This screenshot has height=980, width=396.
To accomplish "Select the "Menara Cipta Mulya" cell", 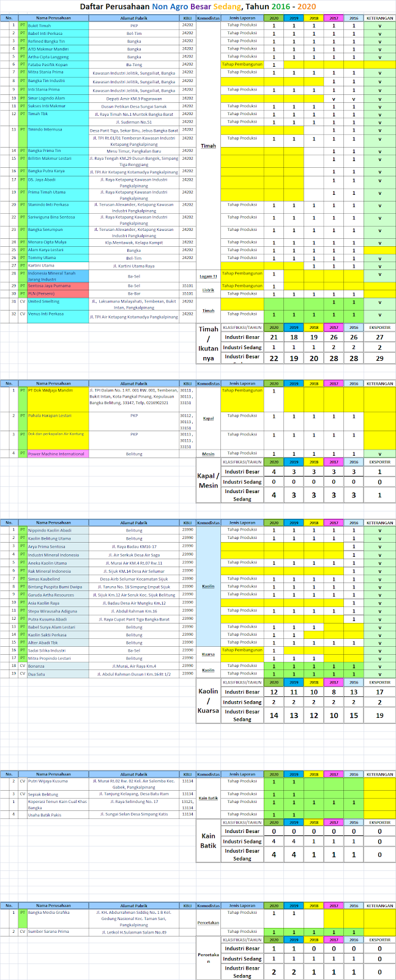I will [x=58, y=242].
